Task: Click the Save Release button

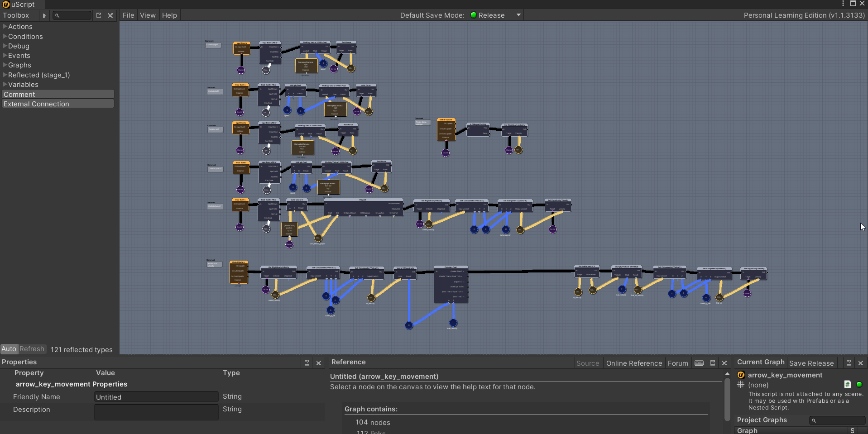Action: tap(811, 363)
